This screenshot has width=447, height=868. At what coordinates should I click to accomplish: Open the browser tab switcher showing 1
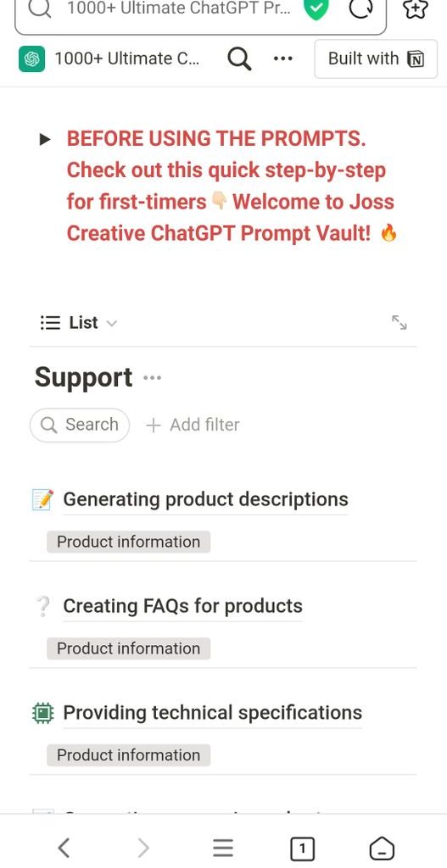click(302, 848)
